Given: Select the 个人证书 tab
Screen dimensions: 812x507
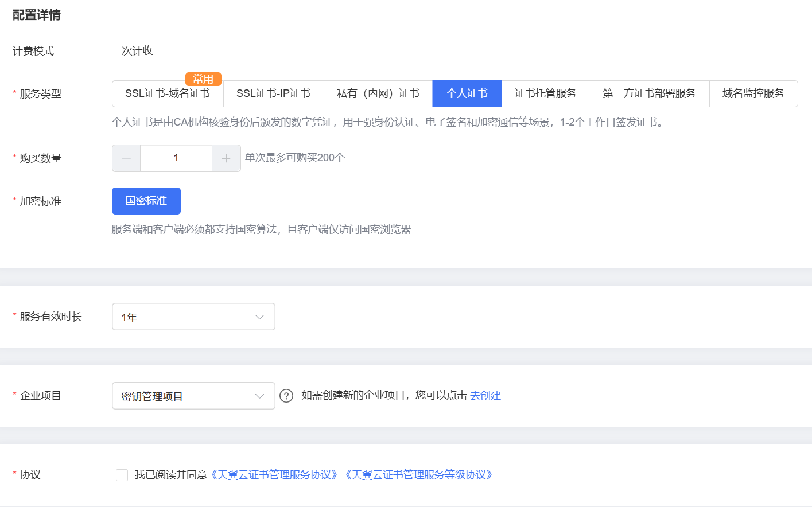Looking at the screenshot, I should click(x=467, y=94).
